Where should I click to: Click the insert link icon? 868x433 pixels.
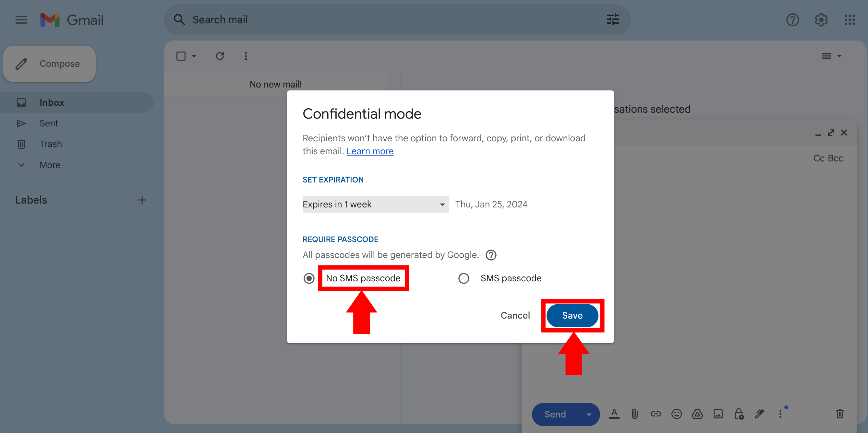coord(656,414)
